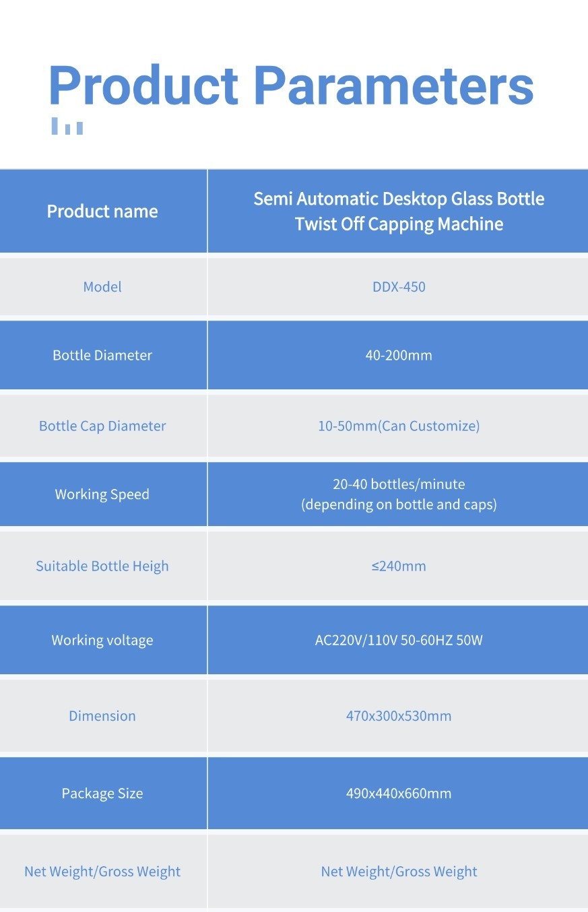Select the "Model" label cell
Screen dimensions: 588x912
tap(102, 287)
